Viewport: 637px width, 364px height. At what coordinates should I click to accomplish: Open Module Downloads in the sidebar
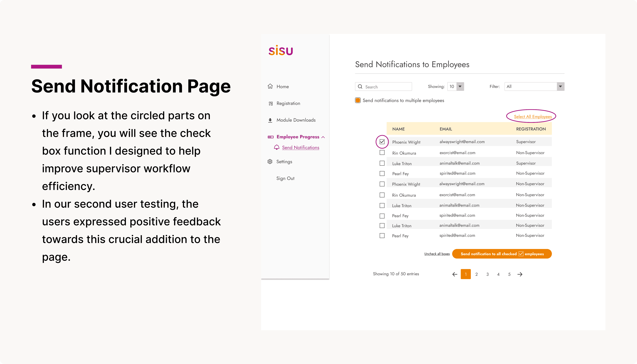(296, 120)
